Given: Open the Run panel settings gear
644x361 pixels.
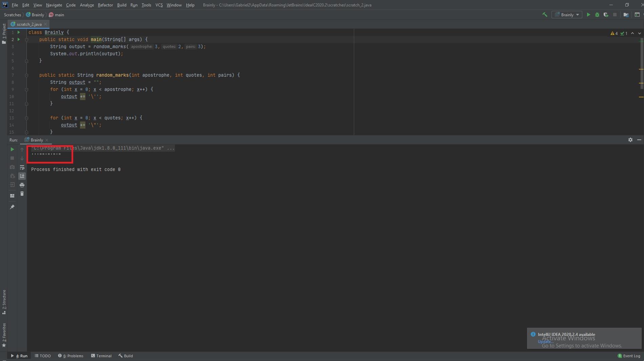Looking at the screenshot, I should pyautogui.click(x=630, y=140).
